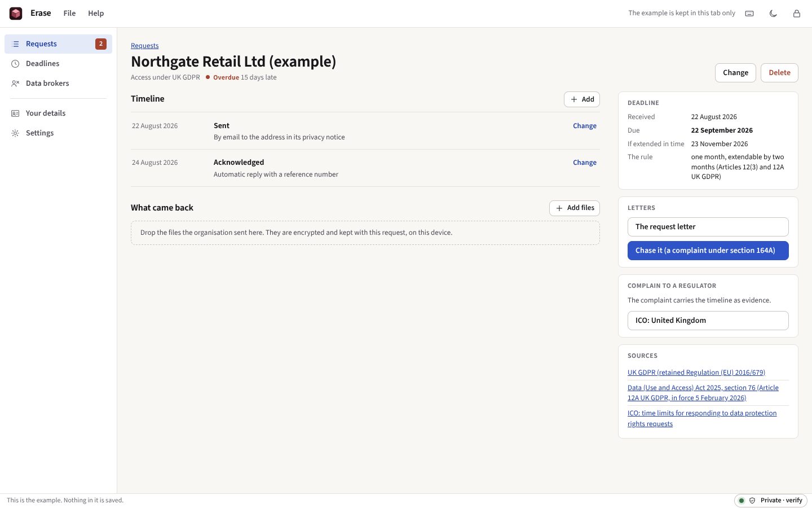Click Chase it complaint under section 164A
812x508 pixels.
(x=708, y=251)
